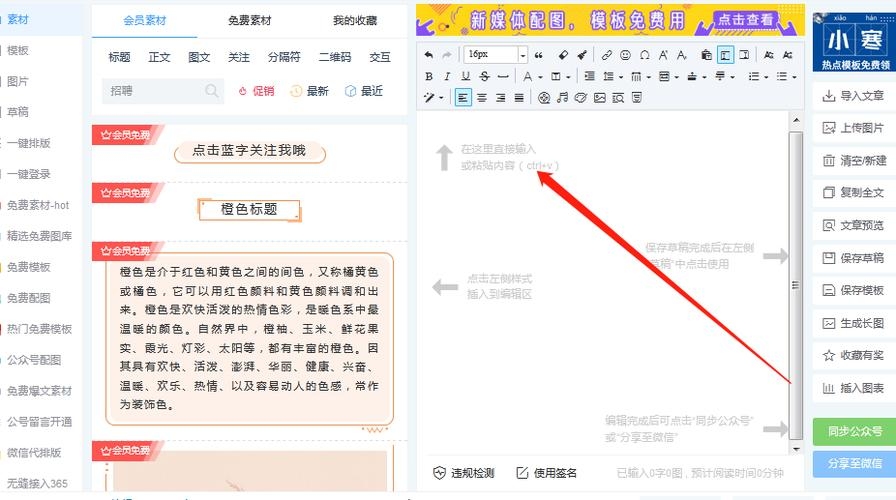Viewport: 896px width, 500px height.
Task: Insert a hyperlink via the chain icon
Action: (606, 55)
